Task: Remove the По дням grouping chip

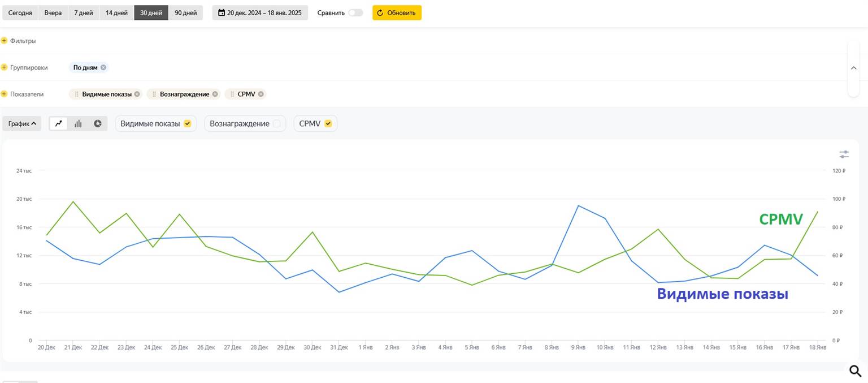Action: click(103, 67)
